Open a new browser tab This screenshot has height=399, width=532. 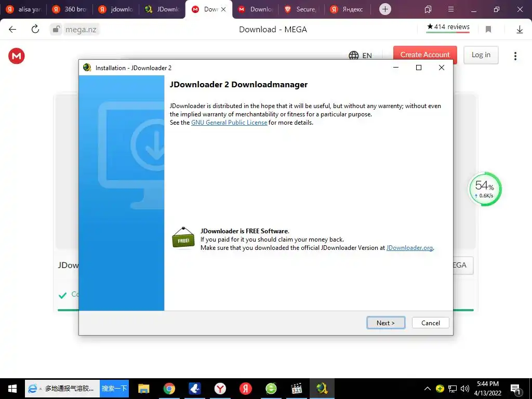click(385, 9)
